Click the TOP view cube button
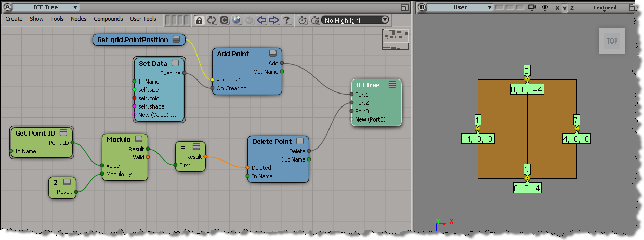 [612, 41]
